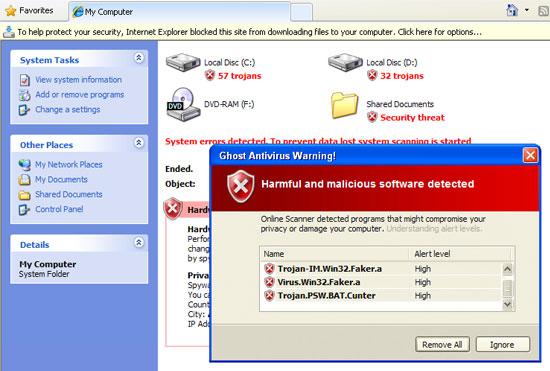This screenshot has width=550, height=371.
Task: Close the Ghost Antivirus Warning dialog
Action: point(530,155)
